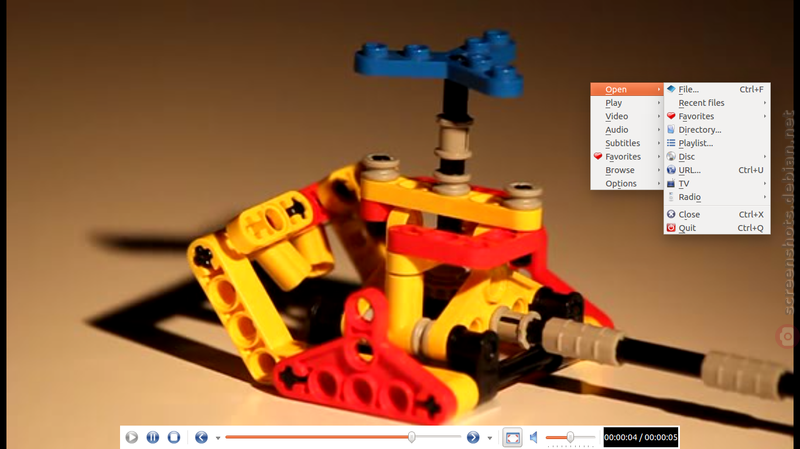Click the red heart icon beside main-menu Favorites
Image resolution: width=800 pixels, height=449 pixels.
click(x=597, y=156)
